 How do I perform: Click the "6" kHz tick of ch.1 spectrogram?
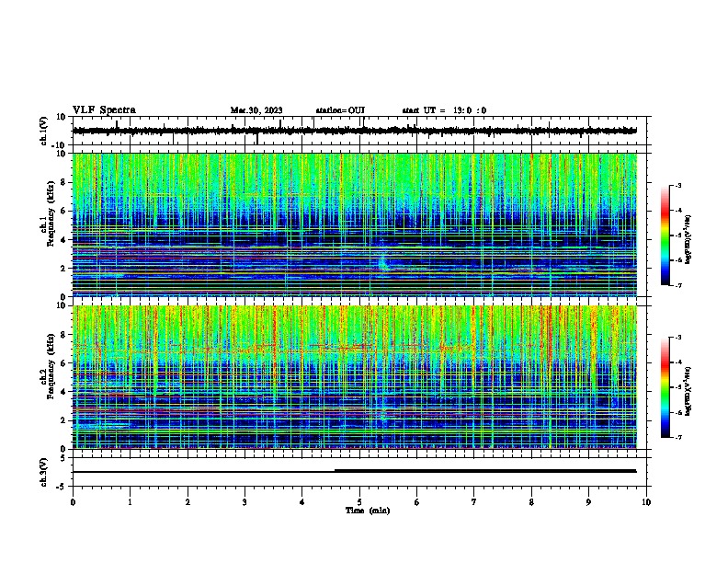click(x=64, y=211)
